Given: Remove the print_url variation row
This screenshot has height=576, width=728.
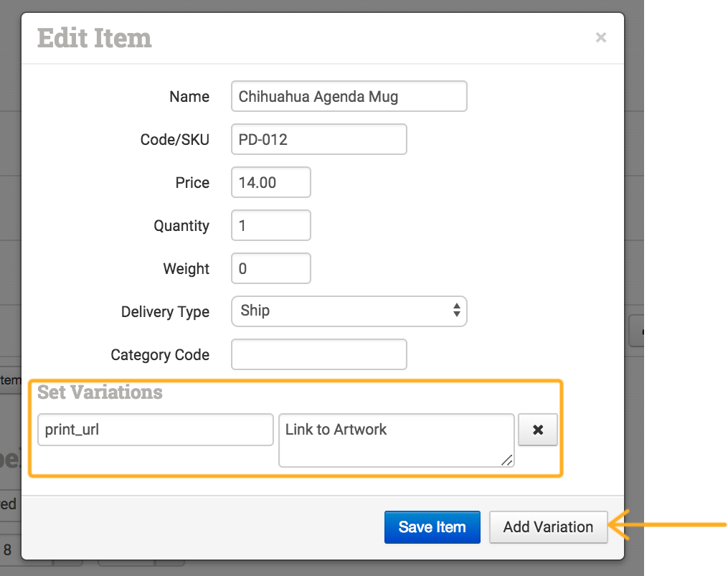Looking at the screenshot, I should (537, 430).
